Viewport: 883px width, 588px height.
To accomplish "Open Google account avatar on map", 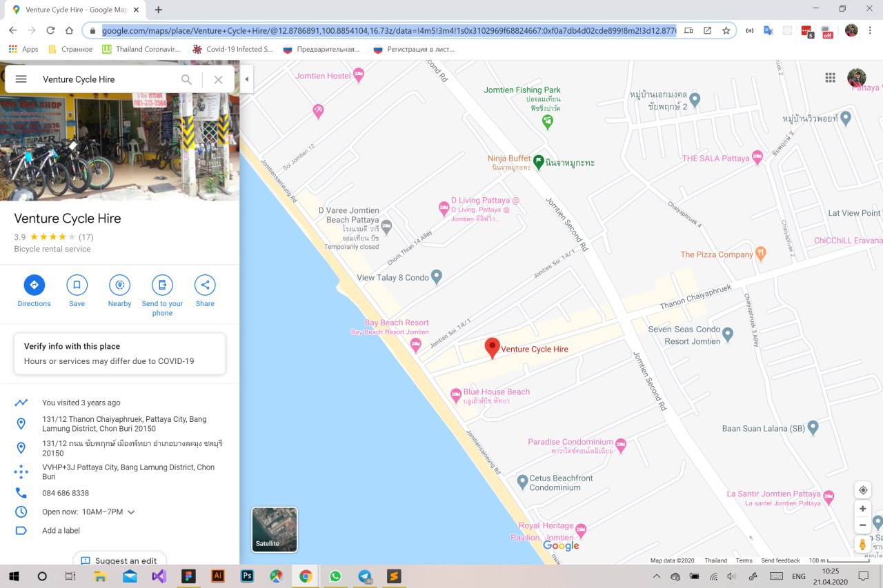I will (x=857, y=78).
